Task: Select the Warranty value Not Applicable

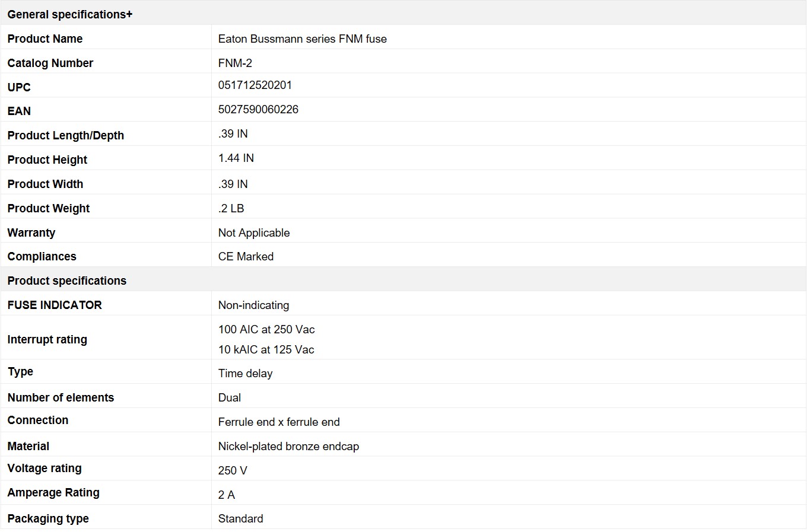Action: point(254,233)
